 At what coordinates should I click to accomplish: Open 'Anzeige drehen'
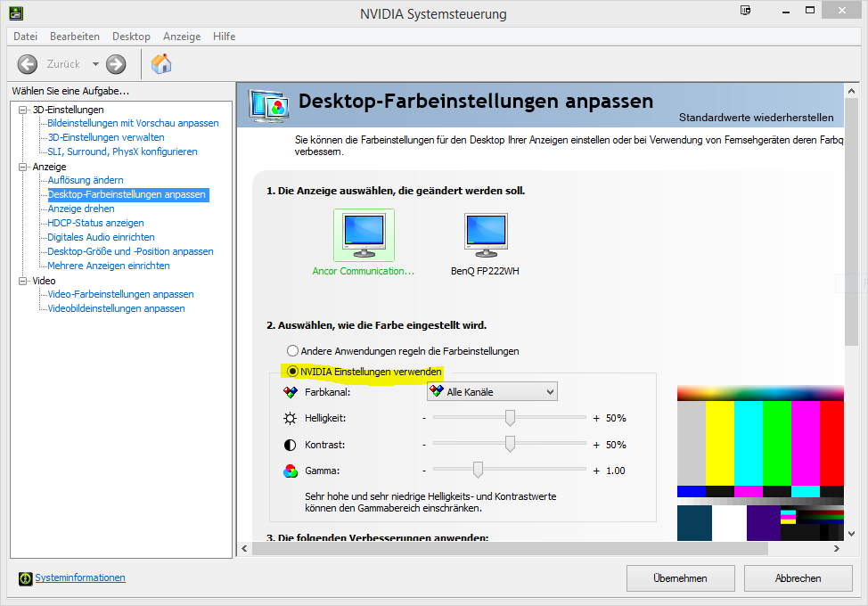(81, 209)
